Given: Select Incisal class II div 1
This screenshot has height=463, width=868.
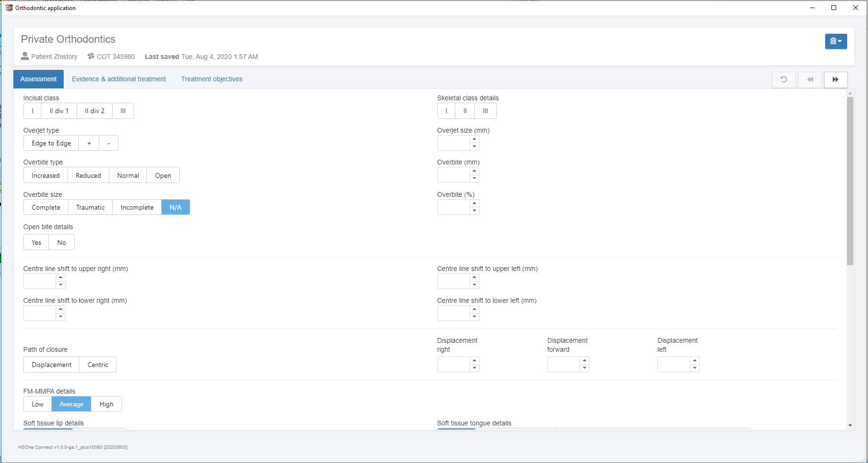Looking at the screenshot, I should (x=59, y=111).
